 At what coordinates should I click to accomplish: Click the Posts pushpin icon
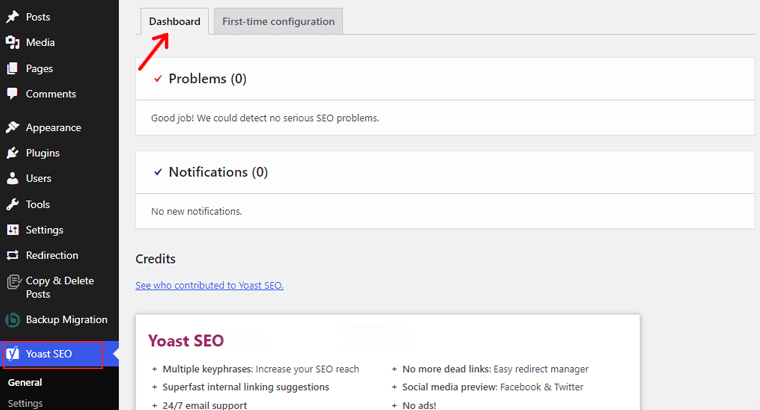point(13,17)
